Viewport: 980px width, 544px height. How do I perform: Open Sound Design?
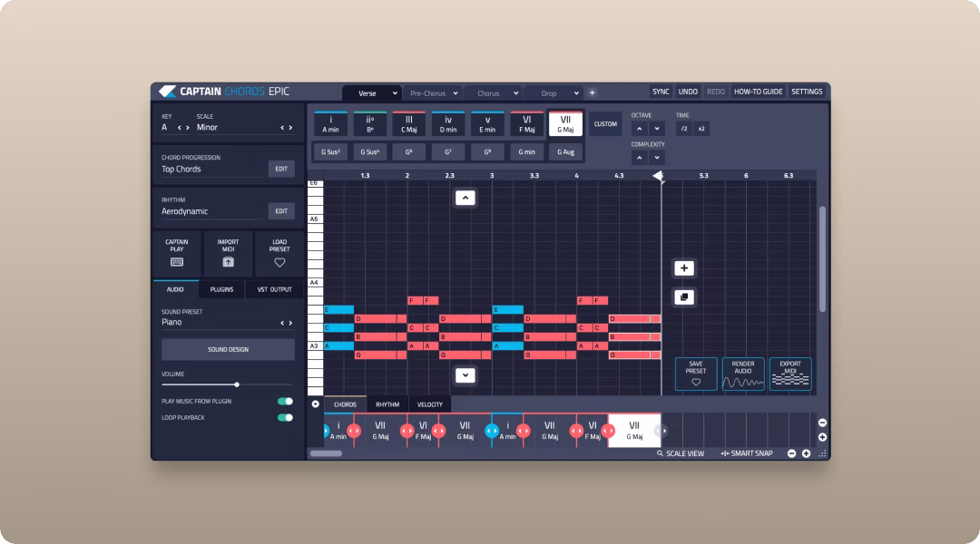[x=228, y=349]
